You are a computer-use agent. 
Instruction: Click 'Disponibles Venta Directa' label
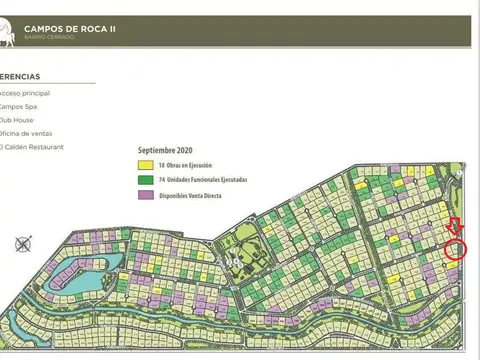(190, 196)
